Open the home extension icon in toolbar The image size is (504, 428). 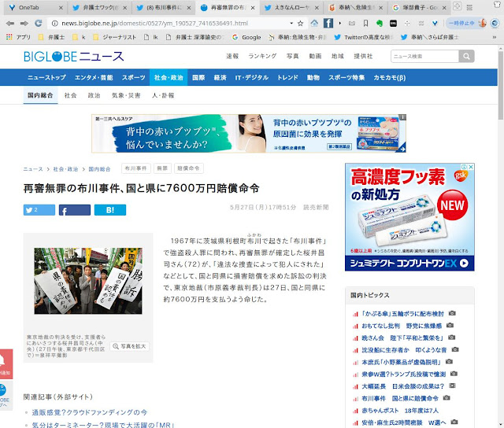click(x=314, y=23)
